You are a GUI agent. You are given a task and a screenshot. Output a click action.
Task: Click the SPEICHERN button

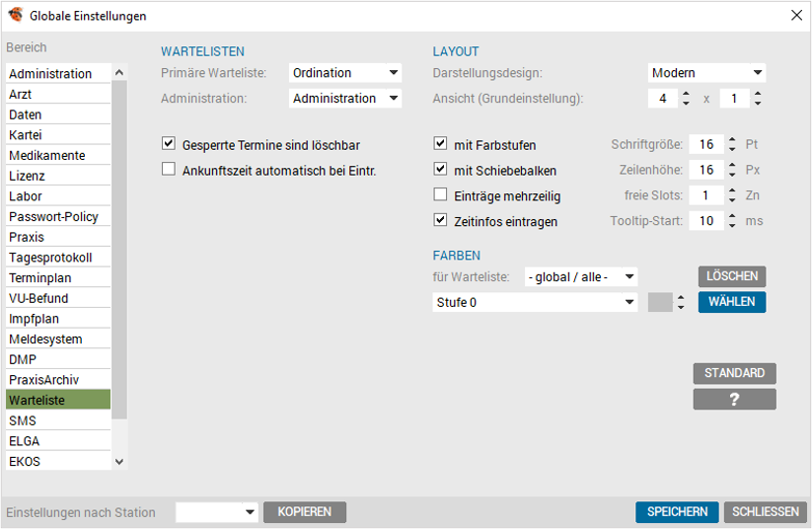pos(677,512)
